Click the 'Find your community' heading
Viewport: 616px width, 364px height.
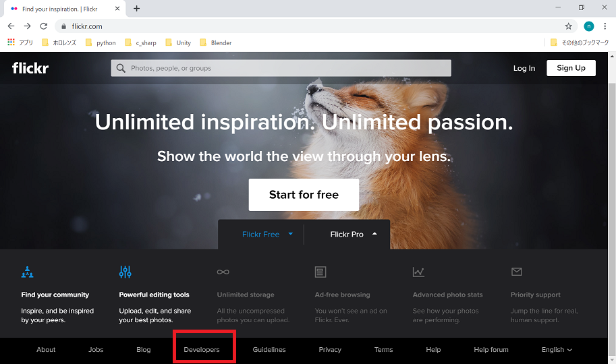pos(55,295)
